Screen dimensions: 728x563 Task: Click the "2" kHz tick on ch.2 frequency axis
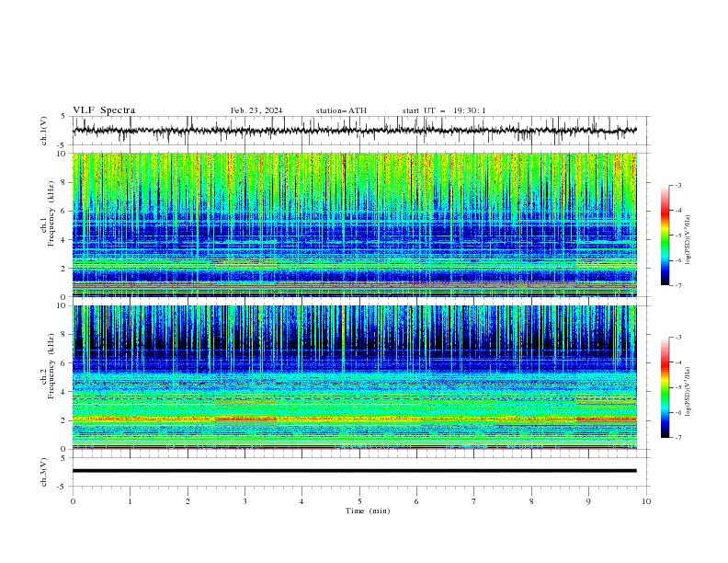[x=64, y=420]
